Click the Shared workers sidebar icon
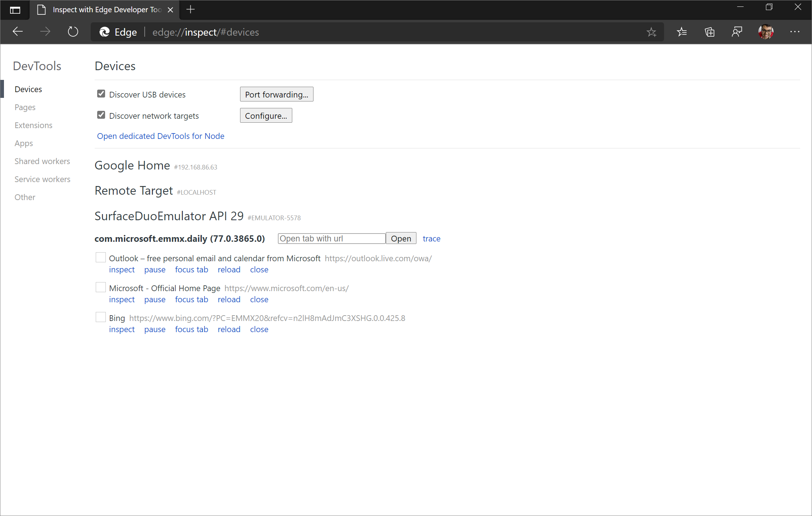The height and width of the screenshot is (516, 812). coord(42,161)
